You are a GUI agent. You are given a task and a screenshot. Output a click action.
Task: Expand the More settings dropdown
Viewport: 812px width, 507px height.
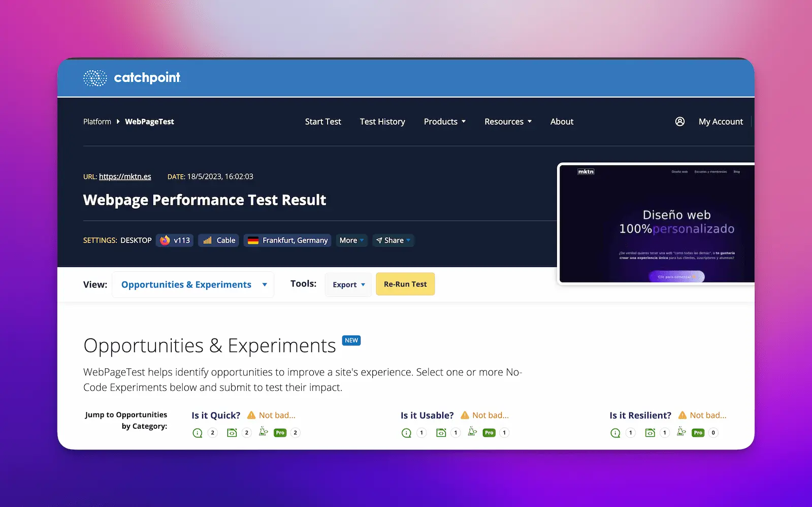[x=351, y=240]
